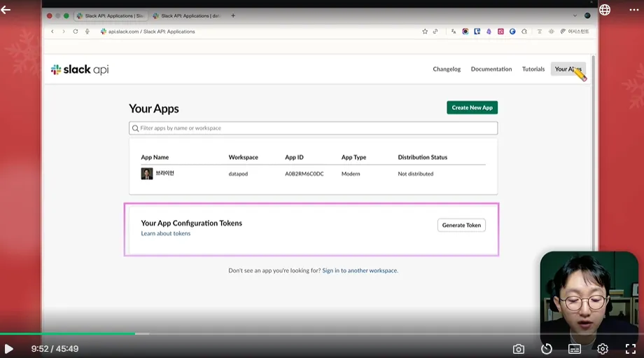
Task: Click the translate extension icon
Action: 454,32
